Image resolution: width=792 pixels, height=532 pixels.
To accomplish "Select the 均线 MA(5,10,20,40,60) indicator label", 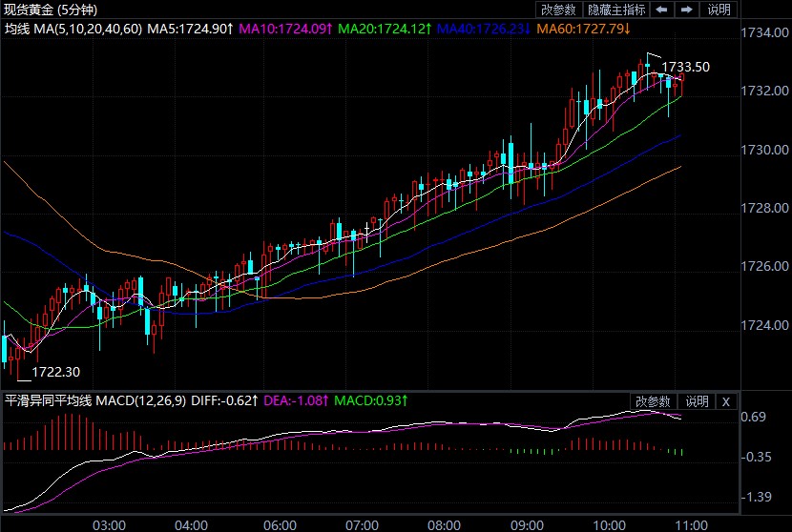I will [73, 29].
